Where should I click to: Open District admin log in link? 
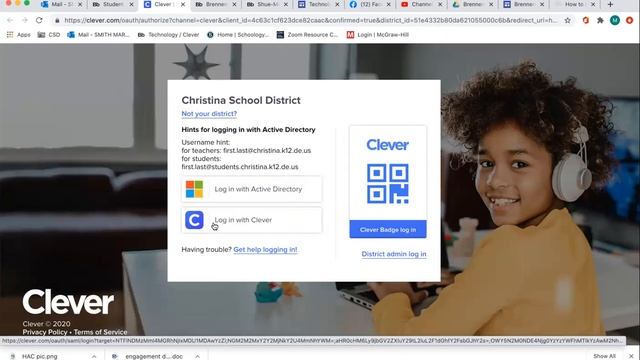coord(394,254)
